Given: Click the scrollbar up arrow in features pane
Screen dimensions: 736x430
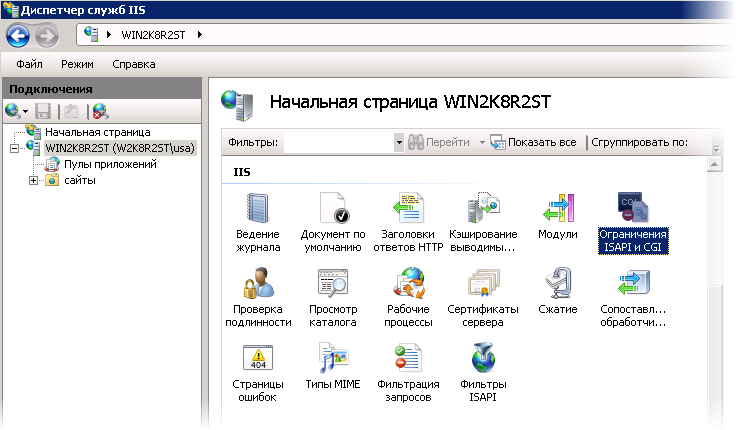Looking at the screenshot, I should pyautogui.click(x=714, y=164).
